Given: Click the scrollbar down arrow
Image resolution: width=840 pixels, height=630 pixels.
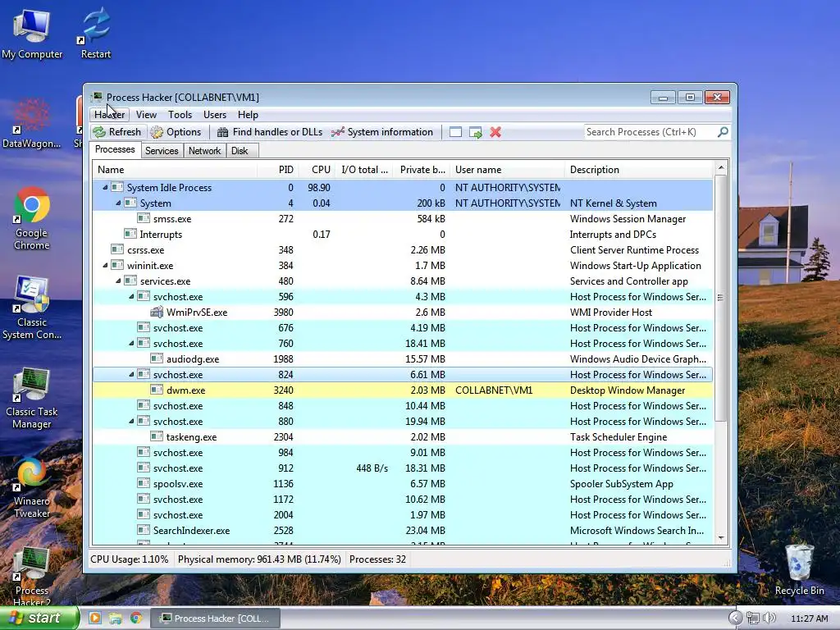Looking at the screenshot, I should (x=720, y=538).
